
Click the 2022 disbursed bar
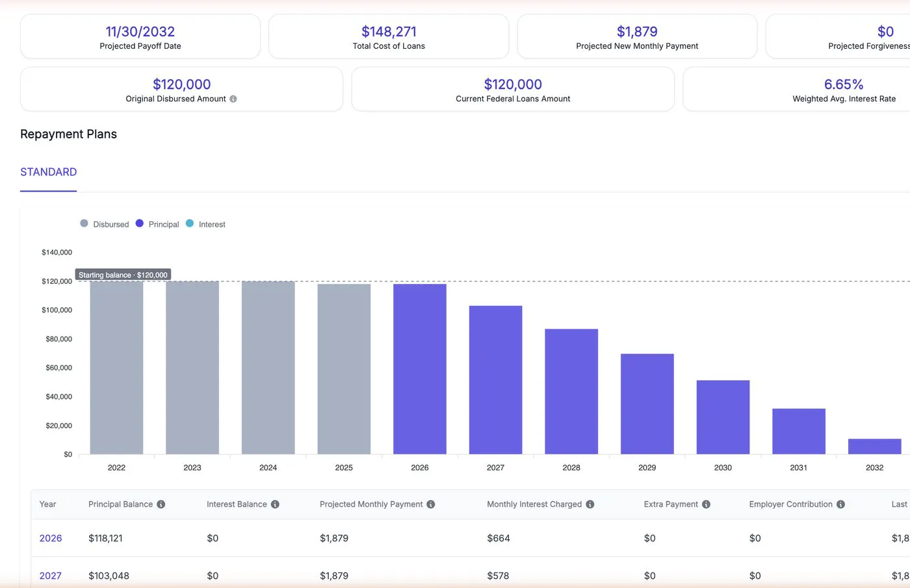click(116, 368)
